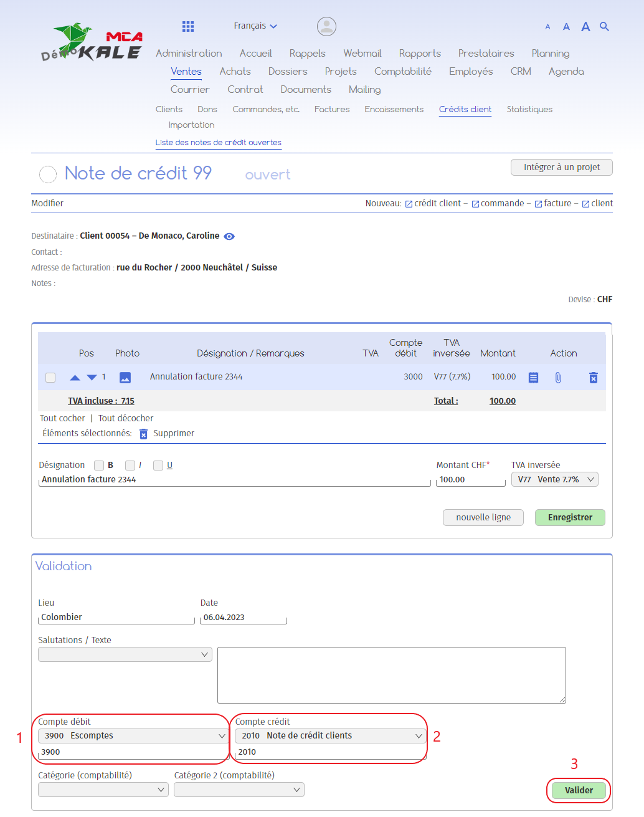Screen dimensions: 644x817
Task: Open Compte débit 3900 Escomptes dropdown
Action: (135, 736)
